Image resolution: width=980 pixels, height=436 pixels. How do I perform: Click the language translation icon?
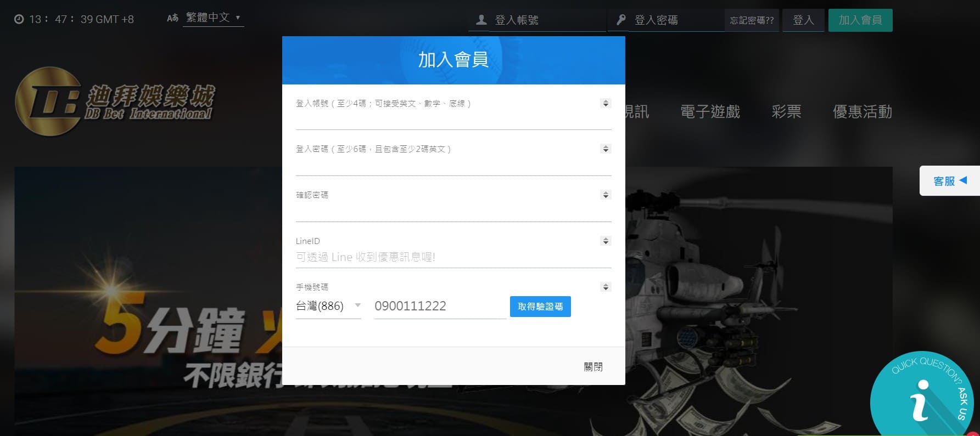pyautogui.click(x=172, y=18)
